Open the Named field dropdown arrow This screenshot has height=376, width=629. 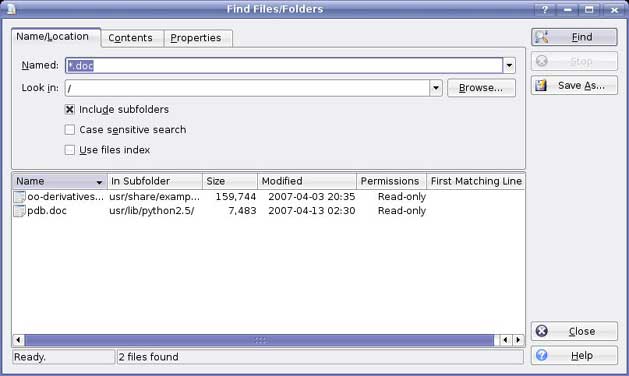pyautogui.click(x=509, y=65)
